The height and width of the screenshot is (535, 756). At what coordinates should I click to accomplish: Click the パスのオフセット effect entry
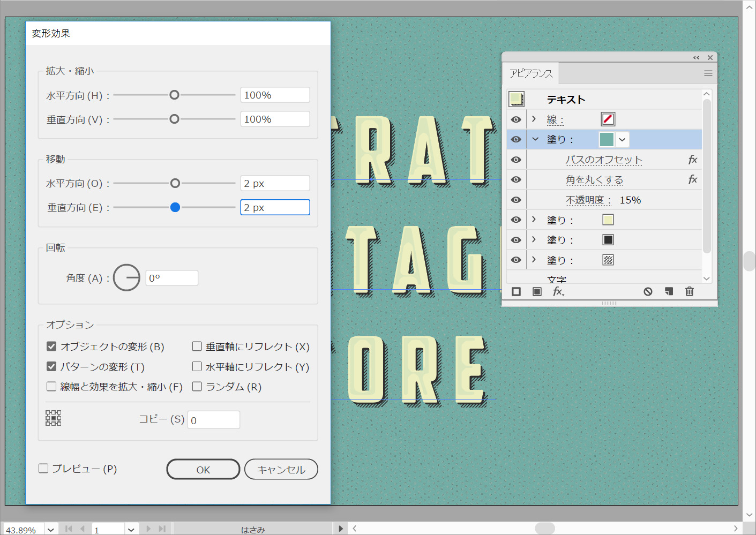click(603, 160)
